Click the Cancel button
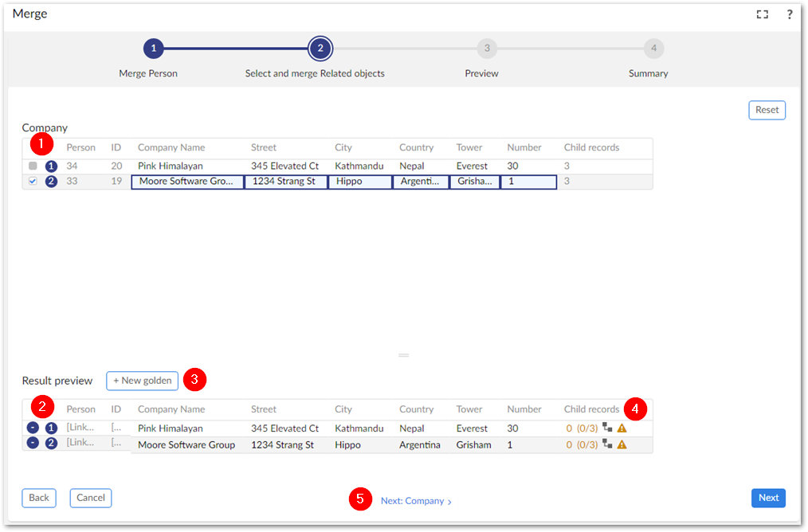Viewport: 808px width, 532px height. click(91, 498)
